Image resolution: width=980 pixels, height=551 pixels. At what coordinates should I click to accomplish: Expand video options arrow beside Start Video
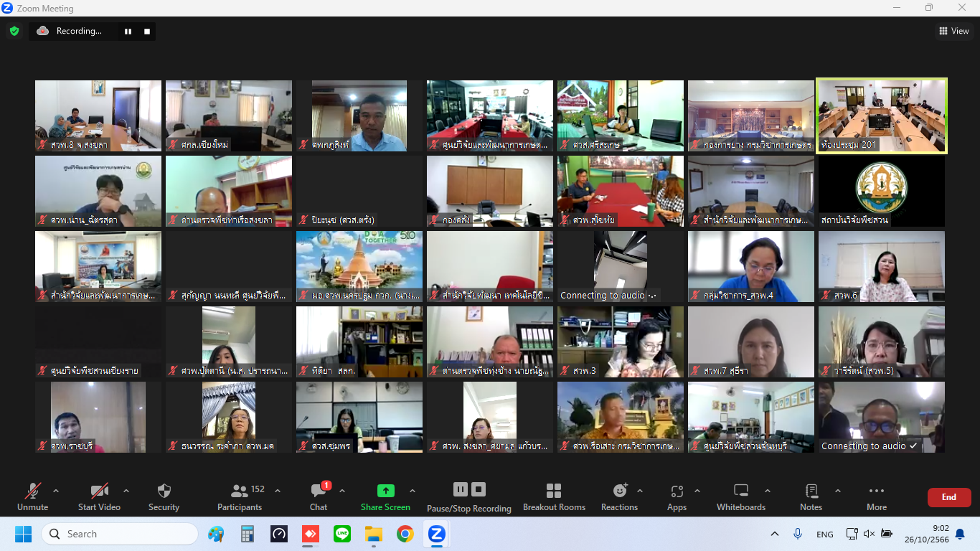[126, 491]
